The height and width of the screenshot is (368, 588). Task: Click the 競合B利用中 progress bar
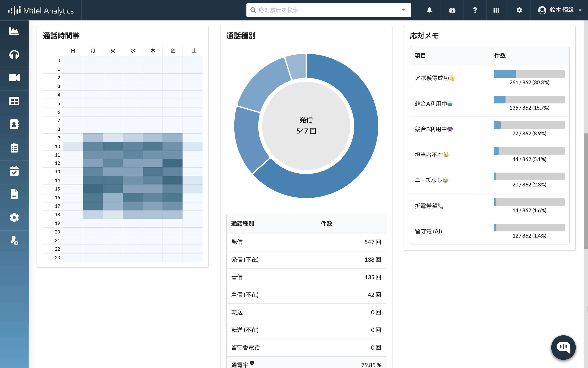(x=529, y=125)
